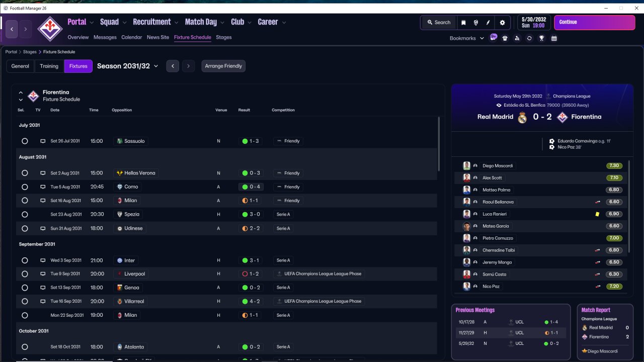Open the 9+ messages notification icon
The width and height of the screenshot is (644, 362).
point(494,37)
